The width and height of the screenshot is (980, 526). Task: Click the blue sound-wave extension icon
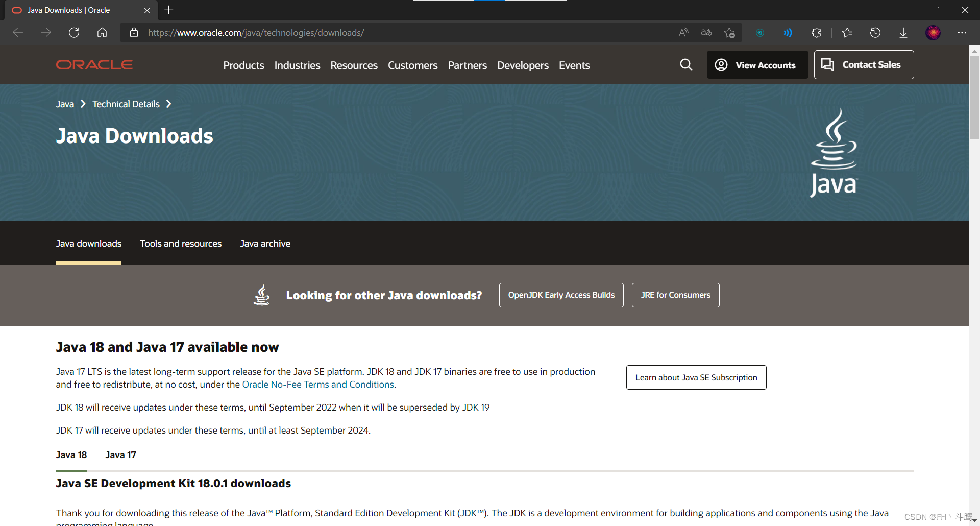pos(788,33)
